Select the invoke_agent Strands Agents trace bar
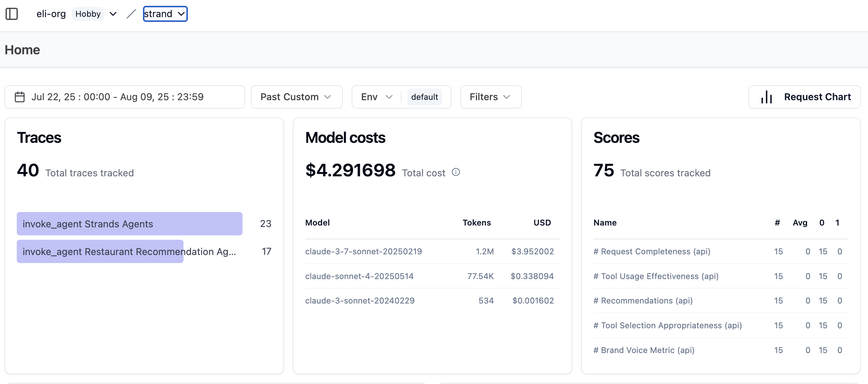Image resolution: width=868 pixels, height=384 pixels. pyautogui.click(x=129, y=224)
